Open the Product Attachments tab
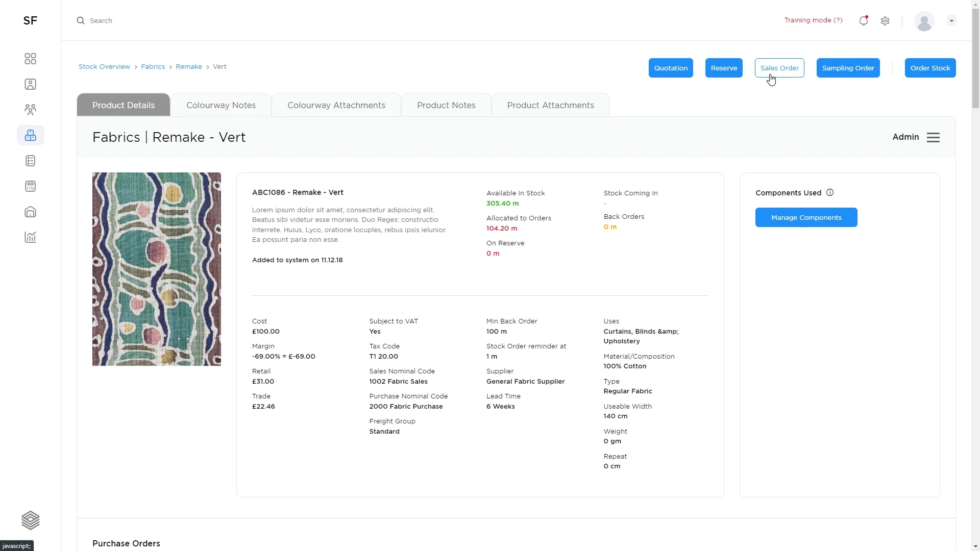The image size is (980, 551). (550, 105)
